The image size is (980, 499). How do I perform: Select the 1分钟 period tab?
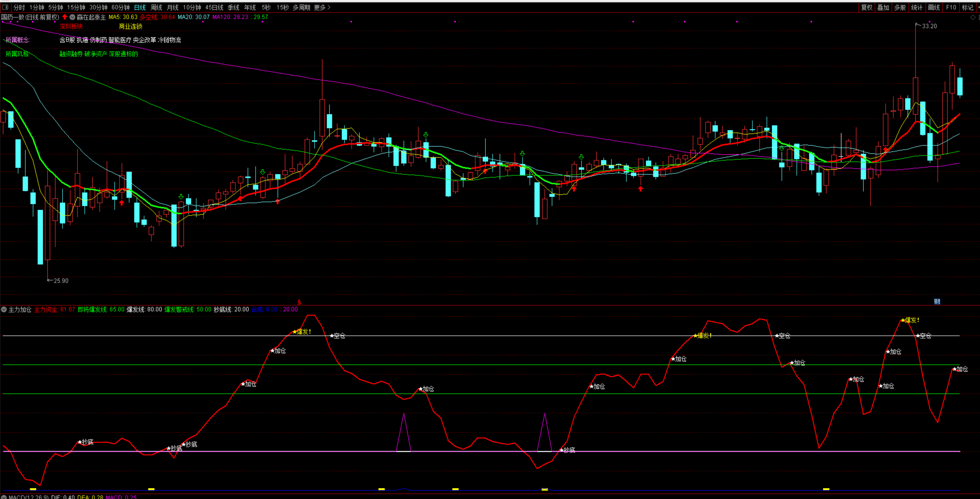(37, 7)
